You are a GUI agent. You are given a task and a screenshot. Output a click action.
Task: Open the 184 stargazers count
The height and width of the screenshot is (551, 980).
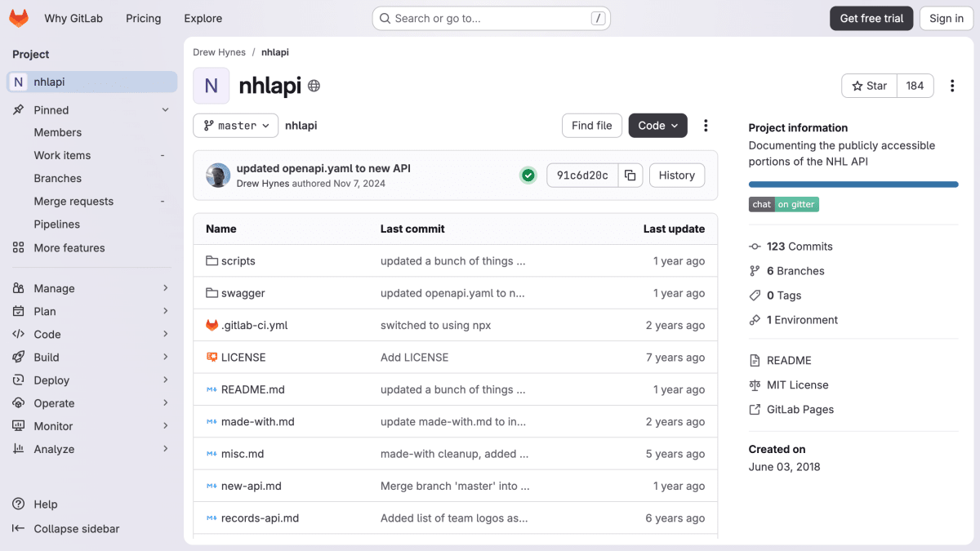click(x=915, y=86)
